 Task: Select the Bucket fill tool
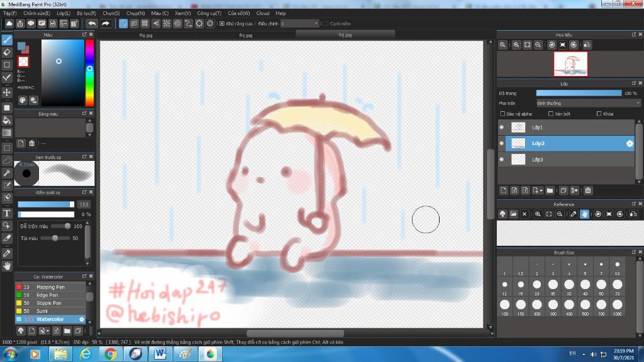(6, 120)
